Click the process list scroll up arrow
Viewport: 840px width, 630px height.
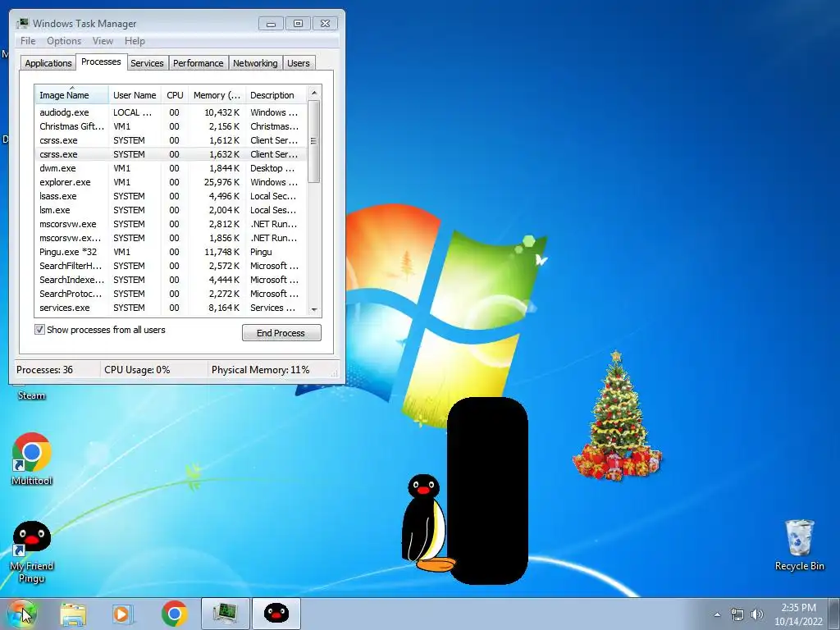(x=314, y=93)
